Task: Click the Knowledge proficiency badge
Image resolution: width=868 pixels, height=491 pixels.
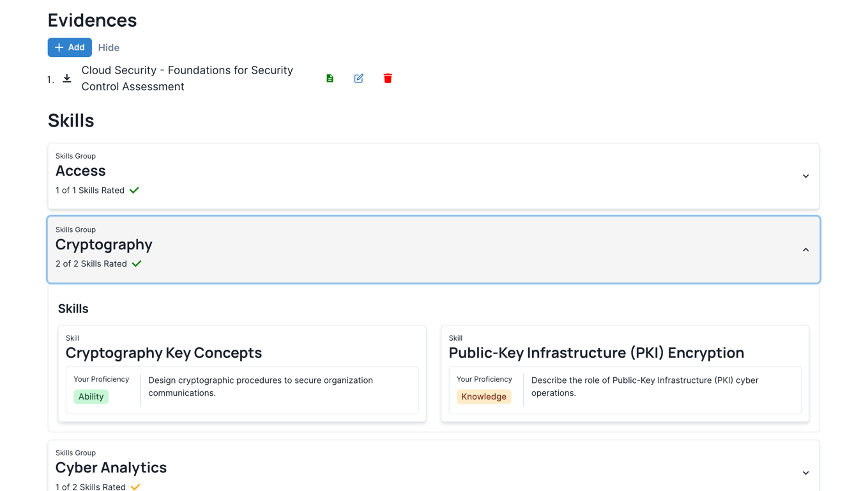Action: point(483,397)
